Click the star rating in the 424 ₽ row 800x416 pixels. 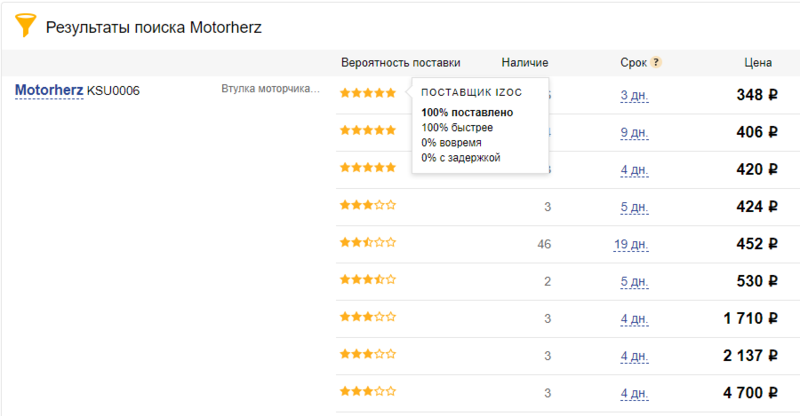[x=368, y=205]
